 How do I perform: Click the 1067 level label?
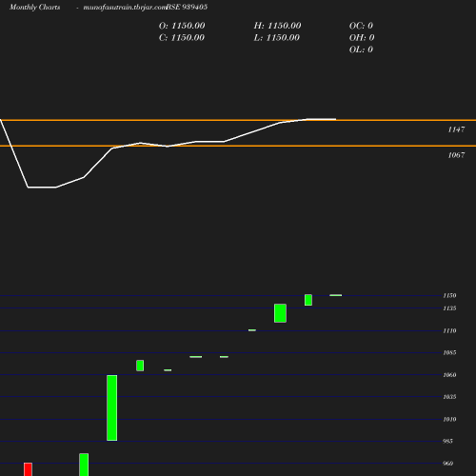(x=456, y=155)
